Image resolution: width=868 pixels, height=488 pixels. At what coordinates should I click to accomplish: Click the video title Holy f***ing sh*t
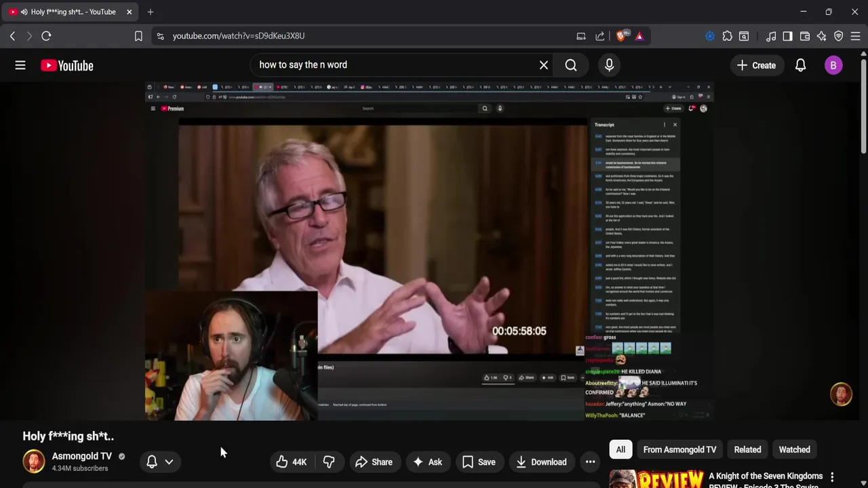68,436
